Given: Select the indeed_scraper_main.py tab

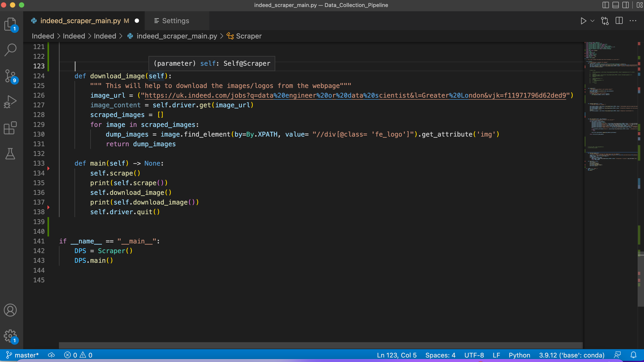Looking at the screenshot, I should click(x=81, y=21).
